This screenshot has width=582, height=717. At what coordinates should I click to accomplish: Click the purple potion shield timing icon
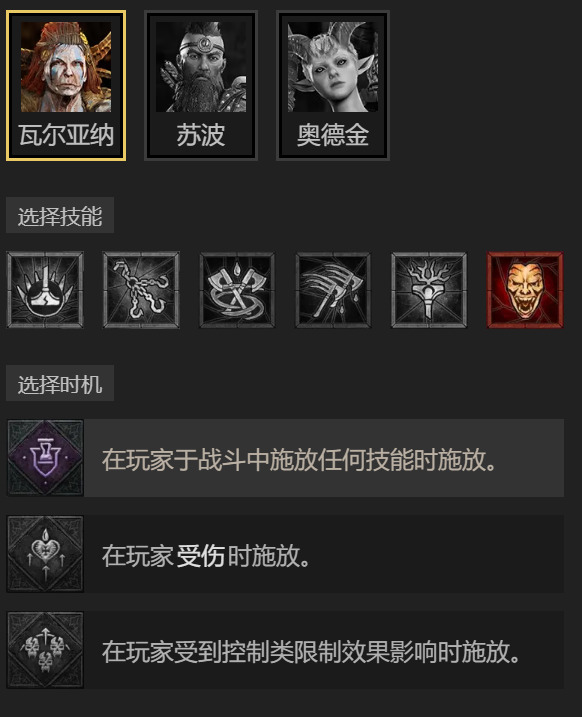[x=45, y=458]
